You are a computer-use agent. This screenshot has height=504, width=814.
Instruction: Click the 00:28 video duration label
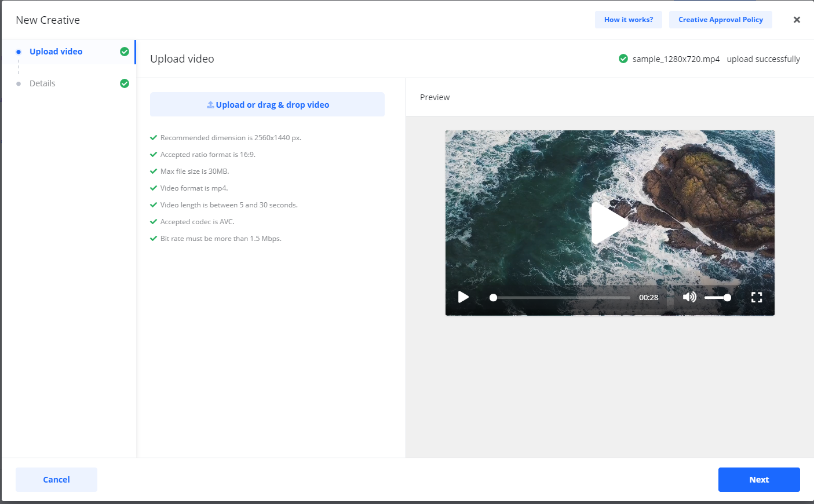(648, 298)
